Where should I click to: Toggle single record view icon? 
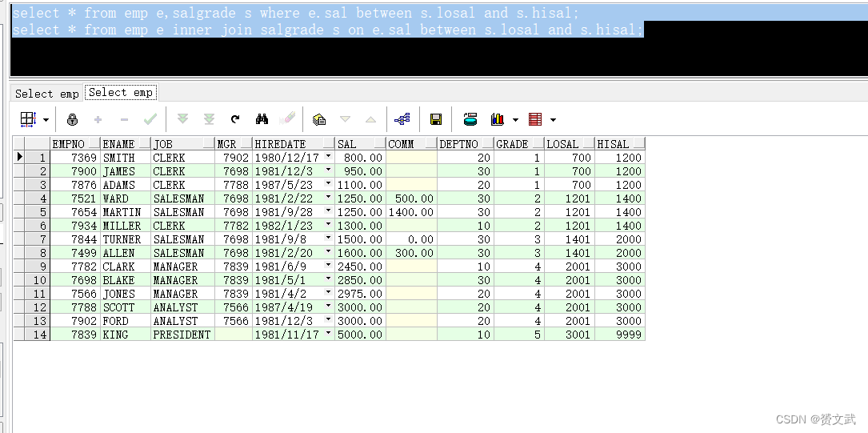(319, 119)
